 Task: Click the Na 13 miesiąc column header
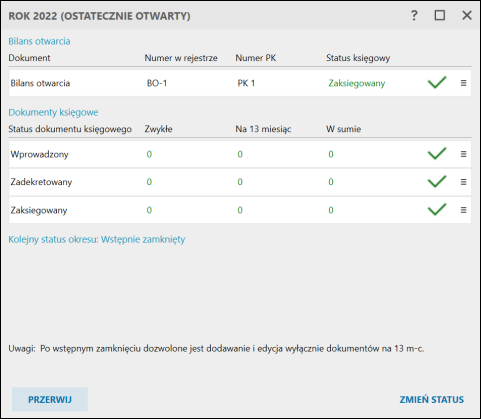263,129
